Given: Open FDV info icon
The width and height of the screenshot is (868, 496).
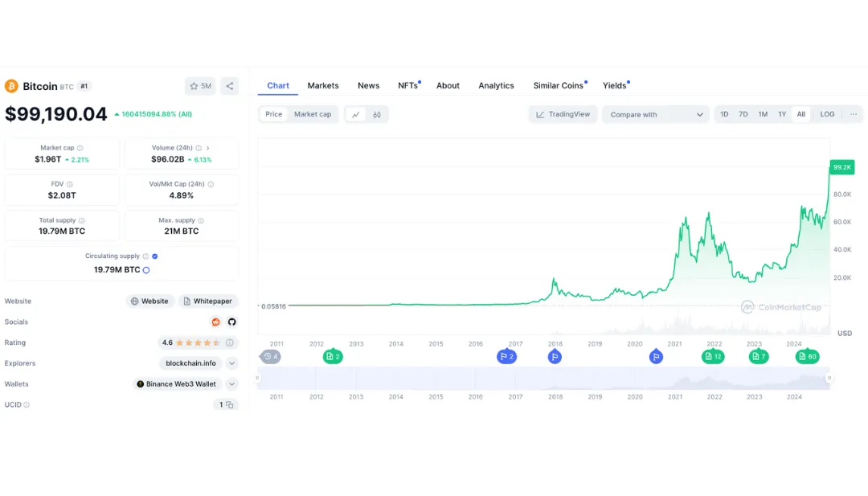Looking at the screenshot, I should [x=70, y=184].
